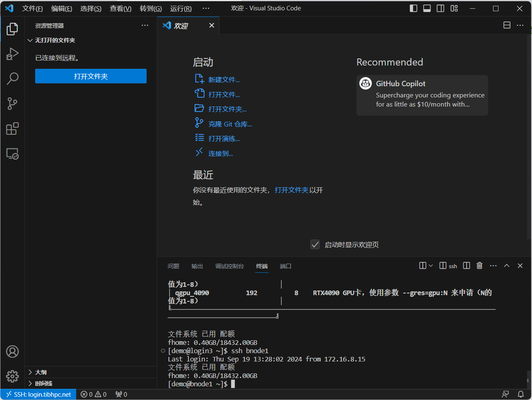Open feedback icon in status bar
Viewport: 532px width, 400px height.
pyautogui.click(x=505, y=394)
